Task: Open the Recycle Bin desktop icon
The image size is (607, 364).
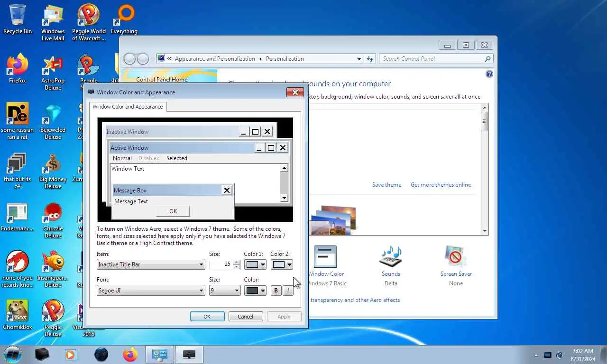Action: pyautogui.click(x=18, y=19)
